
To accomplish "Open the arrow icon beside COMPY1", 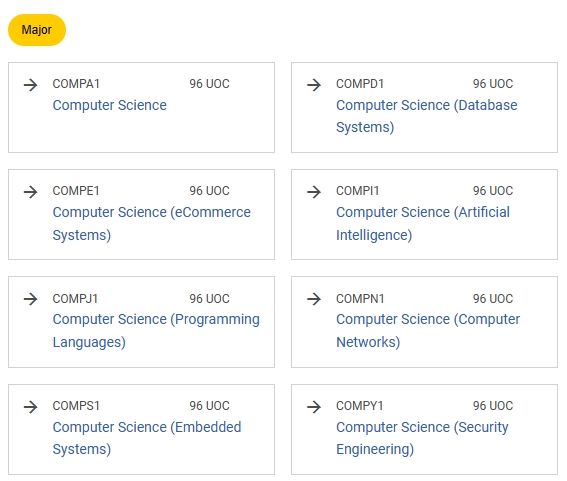I will (314, 407).
